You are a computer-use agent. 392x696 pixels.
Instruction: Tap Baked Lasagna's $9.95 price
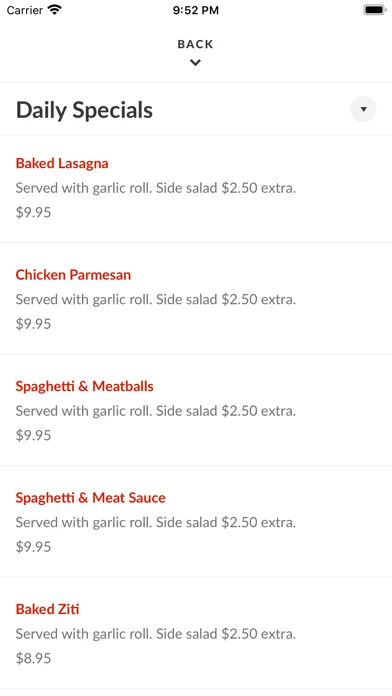(x=33, y=212)
